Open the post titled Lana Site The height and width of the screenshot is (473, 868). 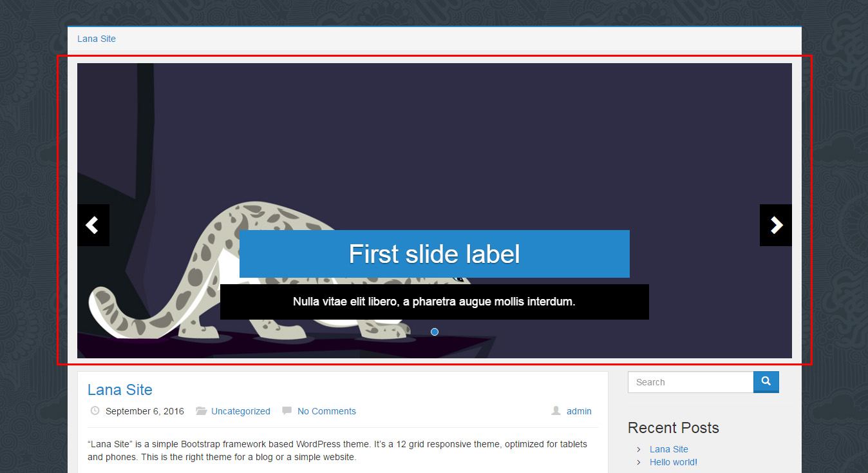[119, 389]
